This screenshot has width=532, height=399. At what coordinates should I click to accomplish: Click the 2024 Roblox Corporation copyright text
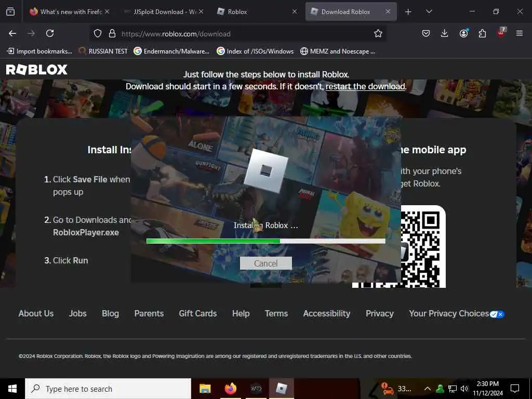[x=215, y=356]
